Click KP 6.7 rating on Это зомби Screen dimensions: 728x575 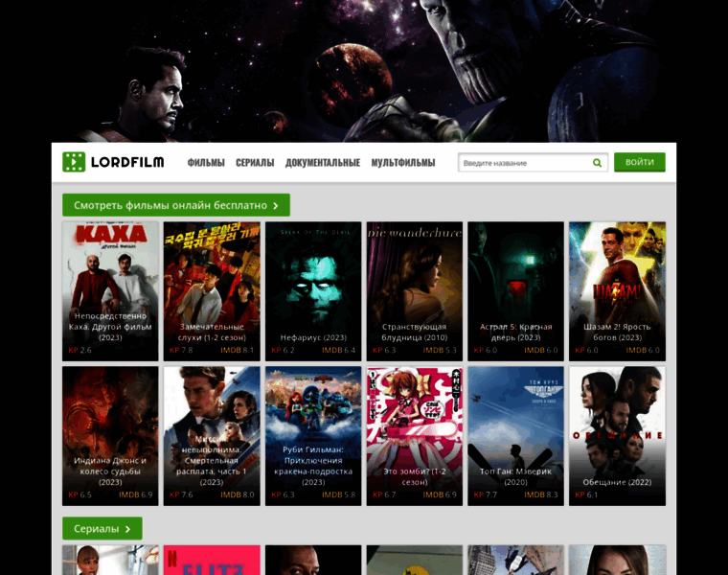click(384, 494)
